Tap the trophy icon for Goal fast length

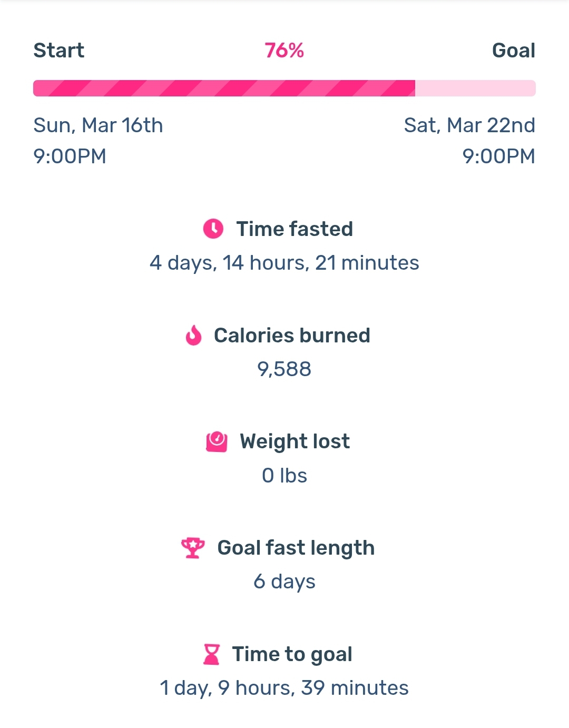tap(193, 548)
